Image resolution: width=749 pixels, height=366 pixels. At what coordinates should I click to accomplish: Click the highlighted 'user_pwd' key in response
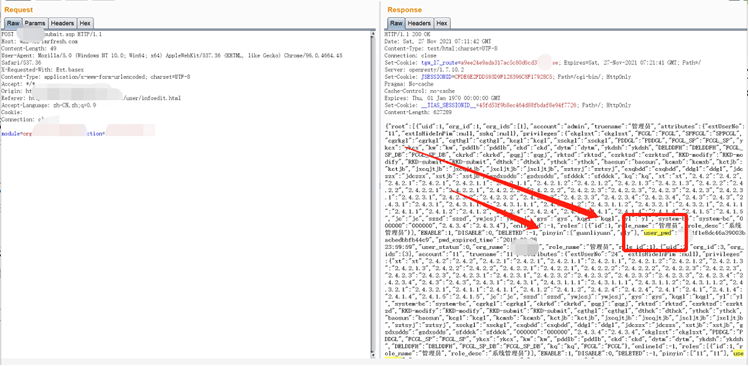tap(658, 232)
